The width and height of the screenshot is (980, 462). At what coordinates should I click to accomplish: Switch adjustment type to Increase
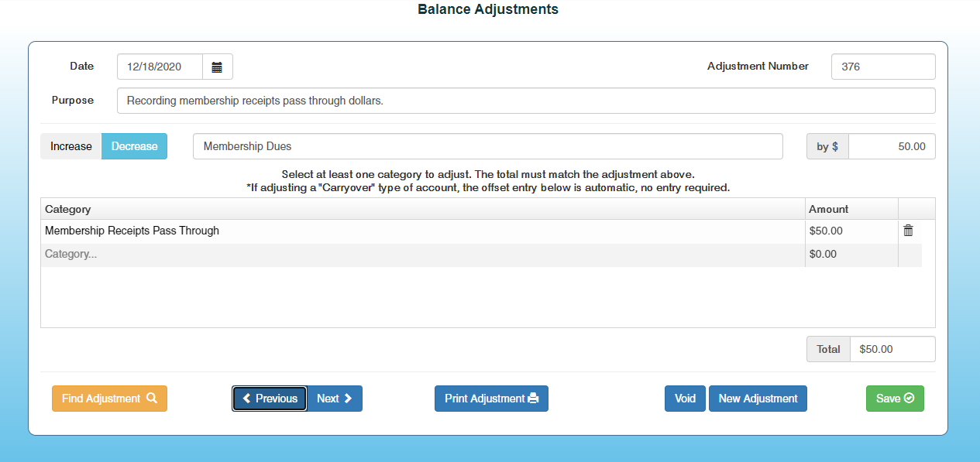(71, 146)
